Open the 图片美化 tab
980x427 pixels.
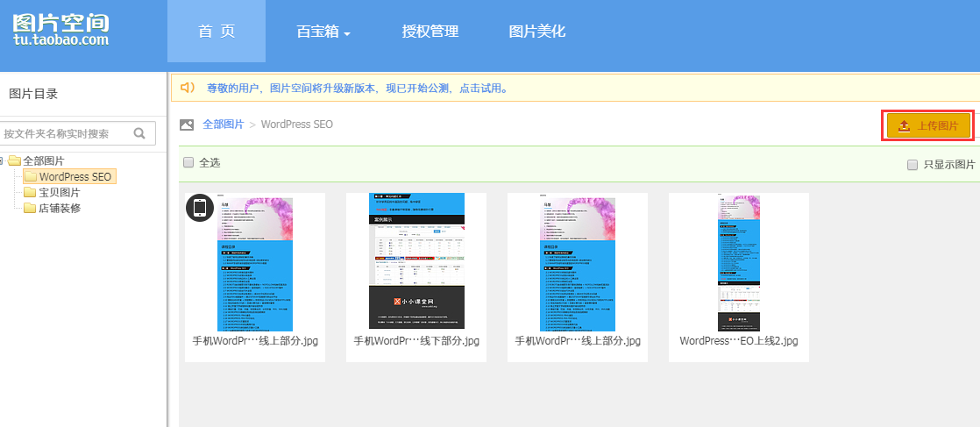click(x=536, y=32)
